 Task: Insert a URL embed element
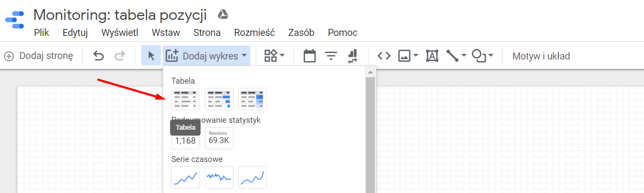pyautogui.click(x=384, y=56)
